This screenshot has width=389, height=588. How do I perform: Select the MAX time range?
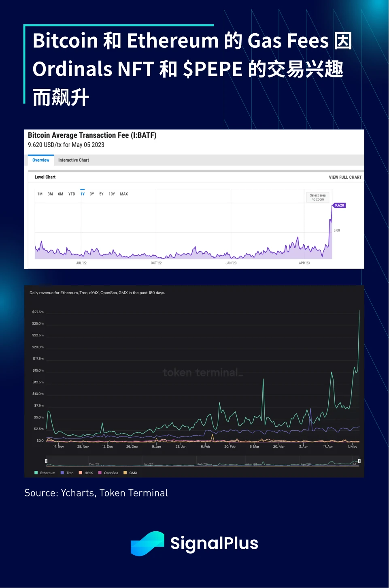pos(124,194)
